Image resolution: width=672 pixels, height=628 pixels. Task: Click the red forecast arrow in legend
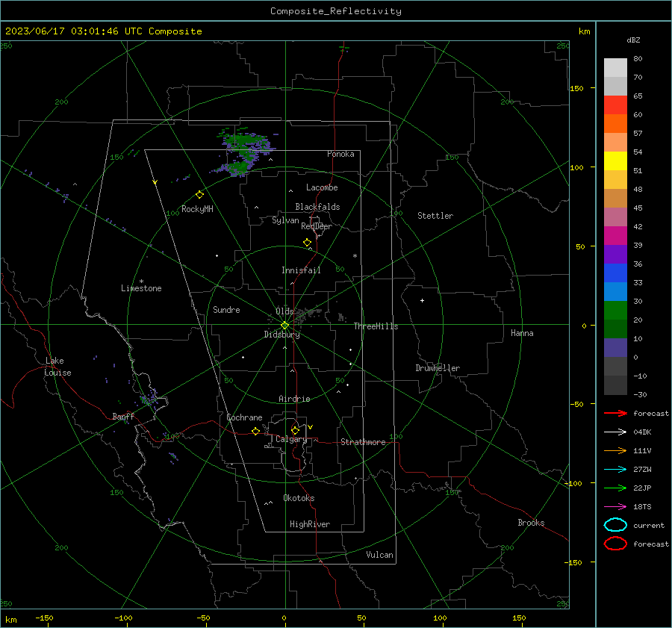615,413
